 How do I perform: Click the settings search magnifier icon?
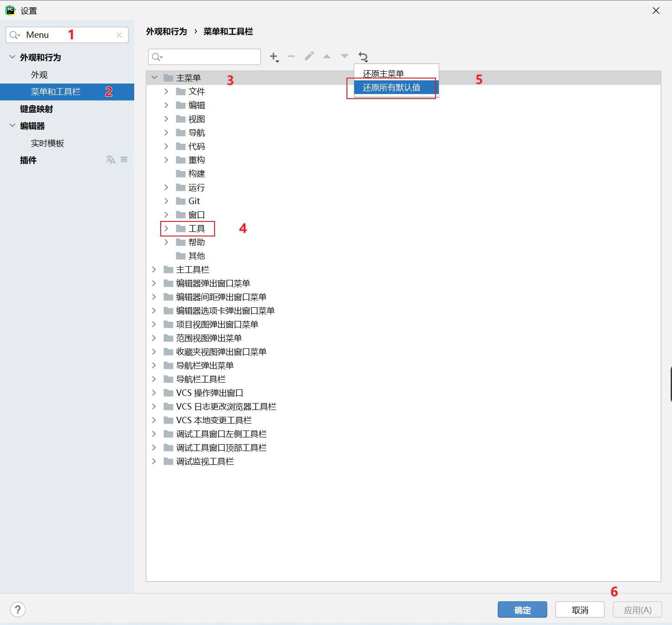pyautogui.click(x=15, y=35)
